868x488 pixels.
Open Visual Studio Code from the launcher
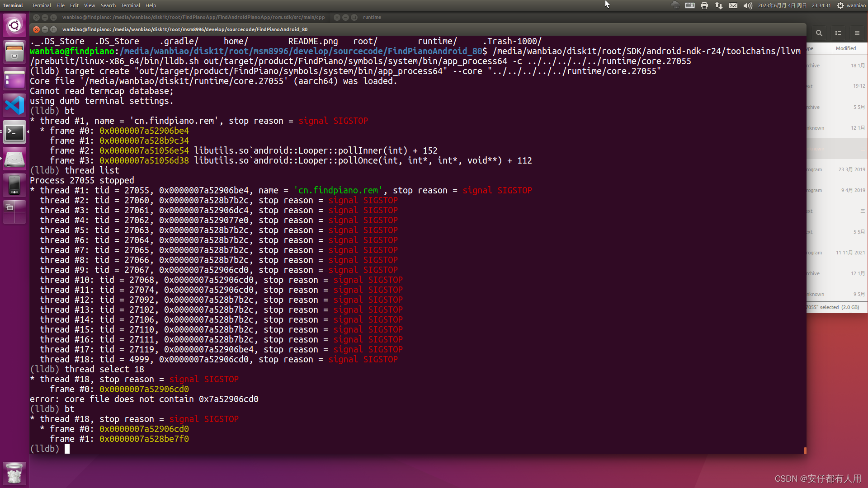coord(14,105)
